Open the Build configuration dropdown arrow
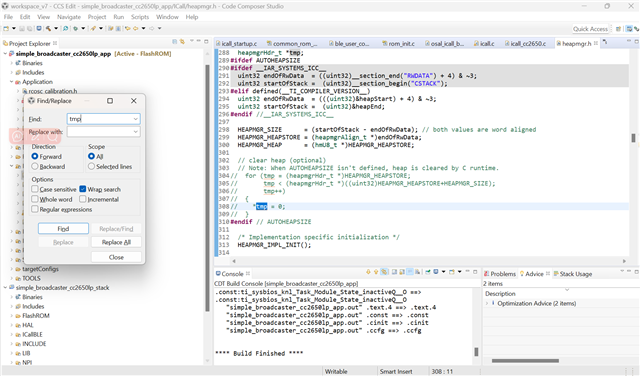The height and width of the screenshot is (376, 640). (56, 28)
